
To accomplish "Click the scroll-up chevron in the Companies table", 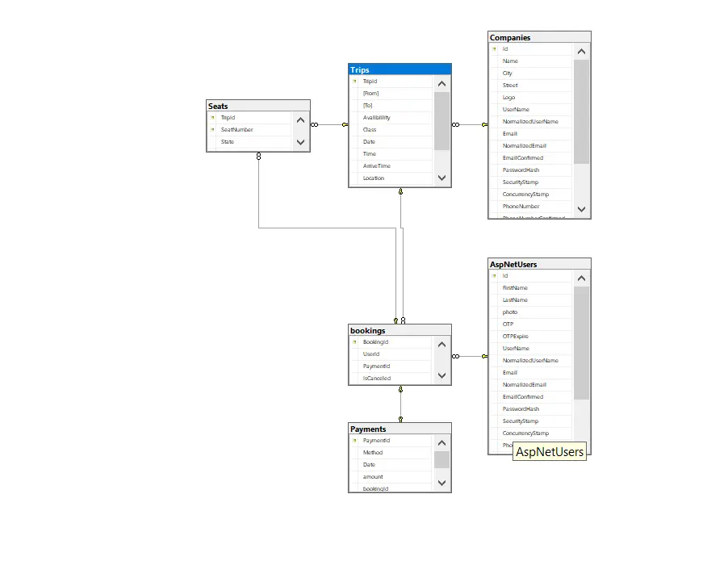I will tap(581, 49).
